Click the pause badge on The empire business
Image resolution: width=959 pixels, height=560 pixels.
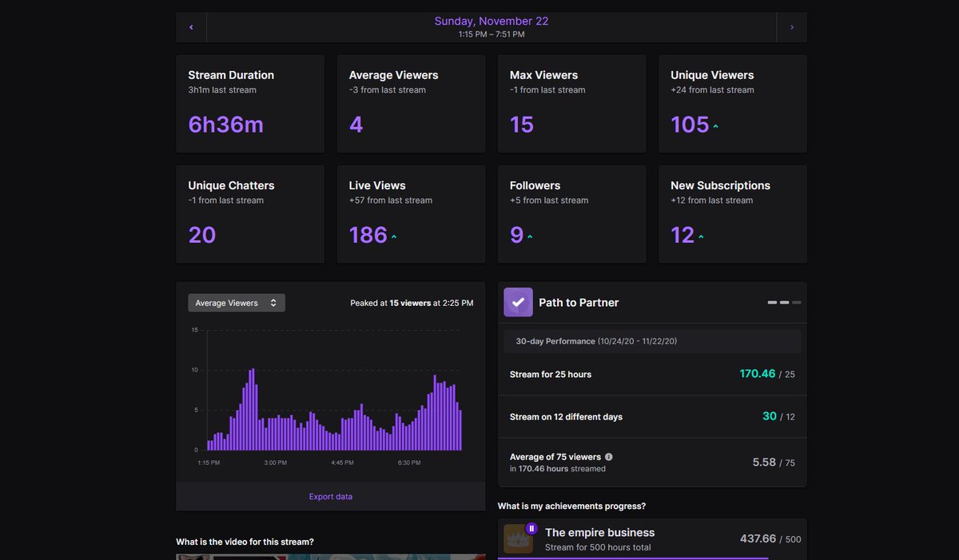[x=531, y=528]
